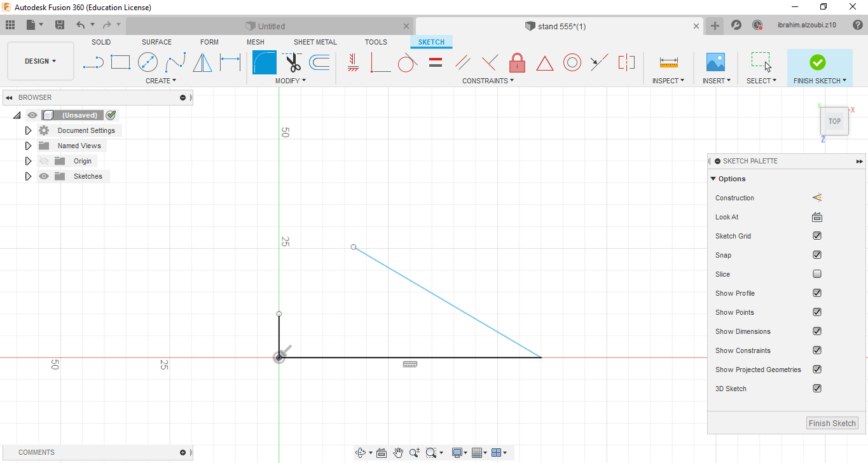Image resolution: width=868 pixels, height=463 pixels.
Task: Expand Named Views tree node
Action: [28, 146]
